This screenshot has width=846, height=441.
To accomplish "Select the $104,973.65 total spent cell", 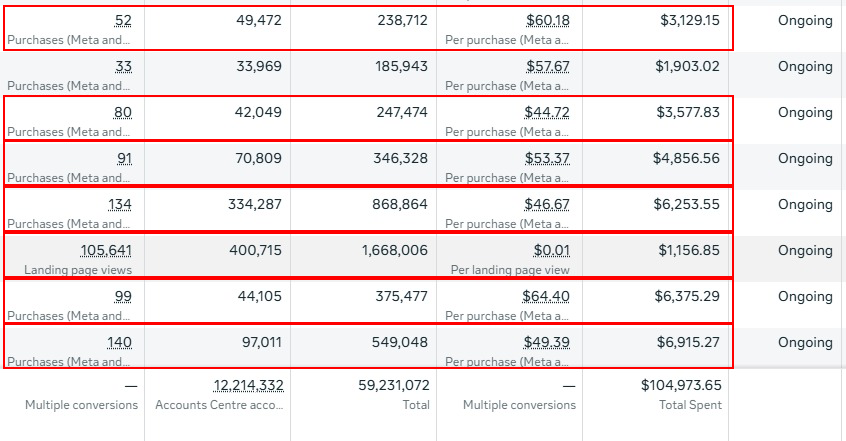I will [681, 385].
